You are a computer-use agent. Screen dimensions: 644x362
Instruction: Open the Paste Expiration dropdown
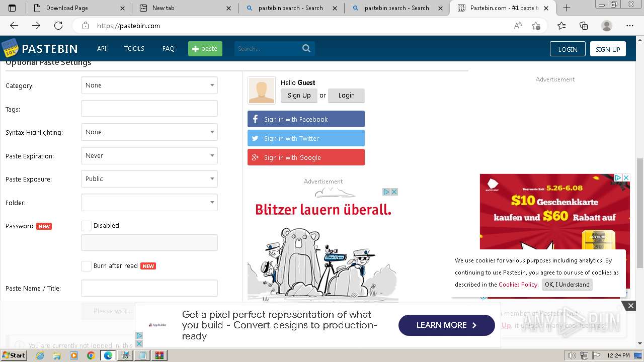tap(149, 156)
